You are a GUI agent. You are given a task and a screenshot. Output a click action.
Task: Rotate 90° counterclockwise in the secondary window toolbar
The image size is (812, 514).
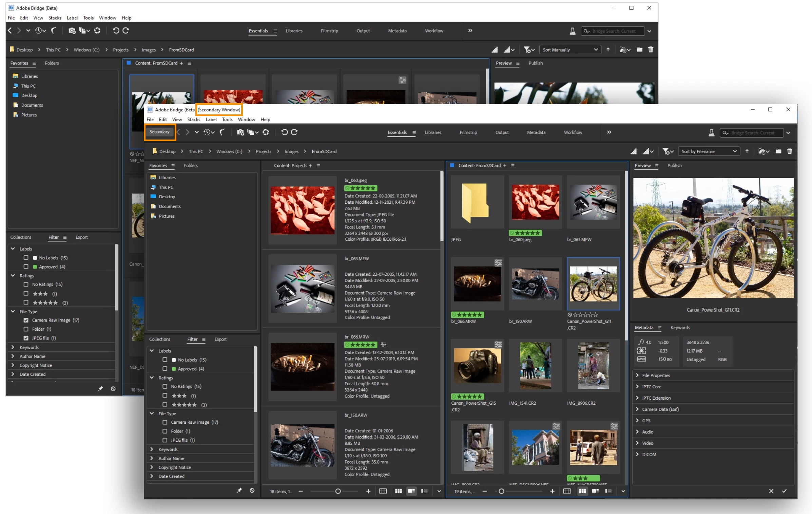(x=284, y=132)
